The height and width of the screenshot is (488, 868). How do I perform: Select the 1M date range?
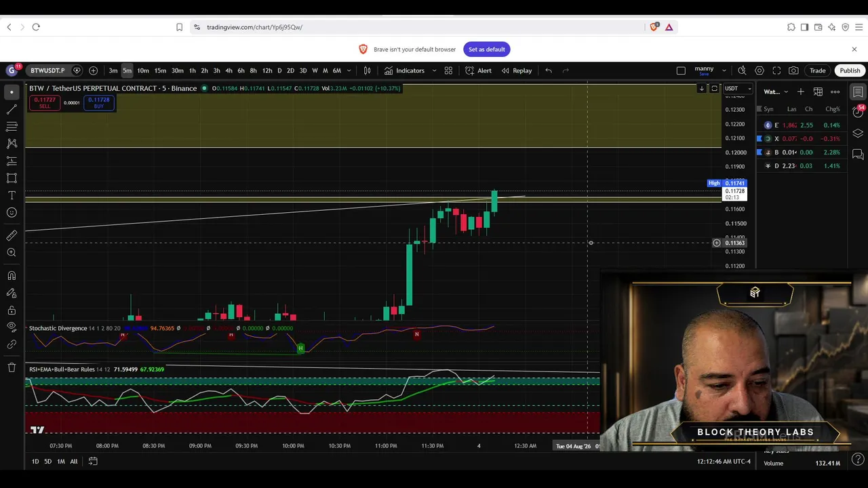[61, 462]
